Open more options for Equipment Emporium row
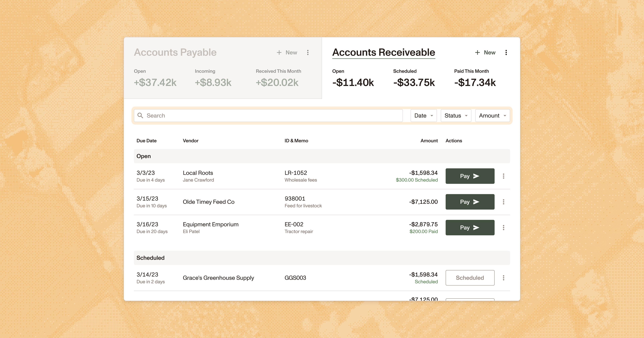The image size is (644, 338). point(503,228)
